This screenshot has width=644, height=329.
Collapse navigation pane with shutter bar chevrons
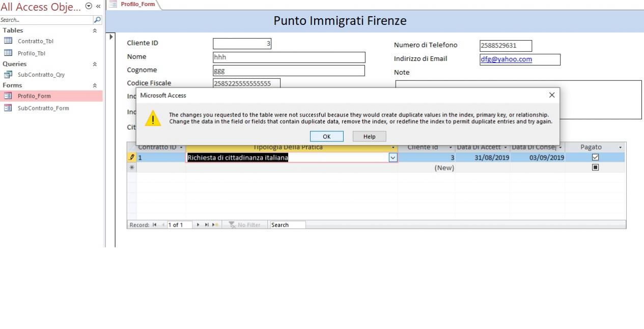(98, 6)
